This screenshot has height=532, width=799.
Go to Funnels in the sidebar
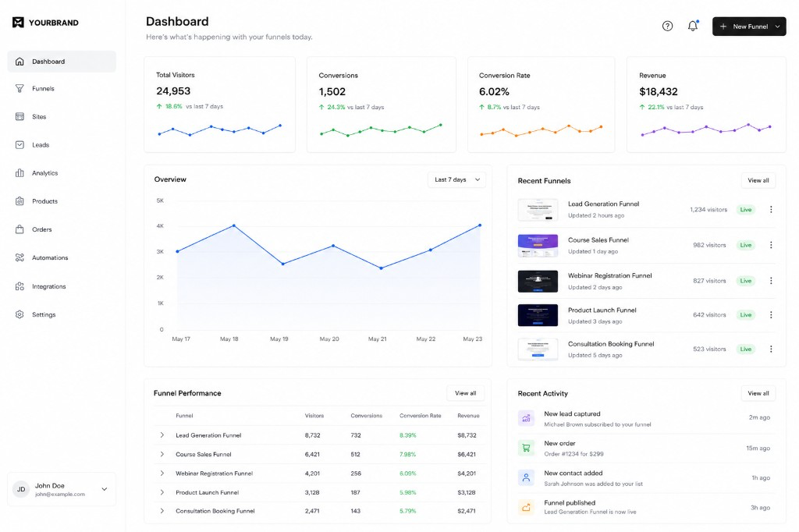pyautogui.click(x=62, y=89)
